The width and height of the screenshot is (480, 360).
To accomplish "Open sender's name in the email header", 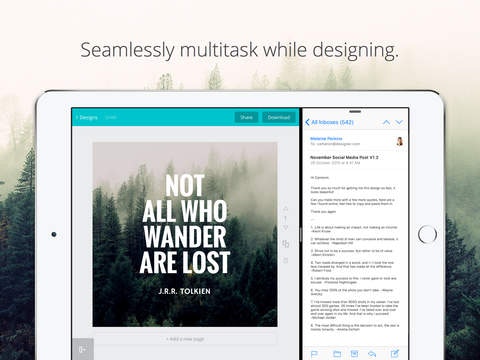I will (326, 138).
